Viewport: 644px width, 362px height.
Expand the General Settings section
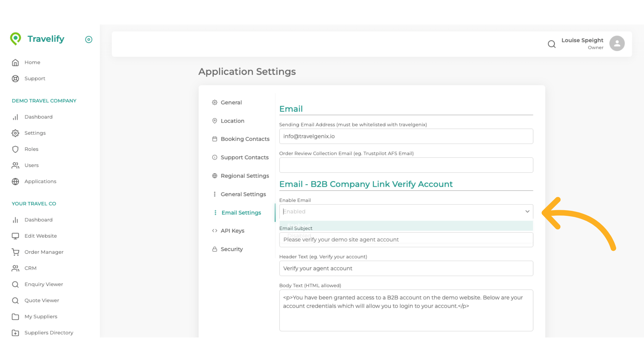(243, 194)
